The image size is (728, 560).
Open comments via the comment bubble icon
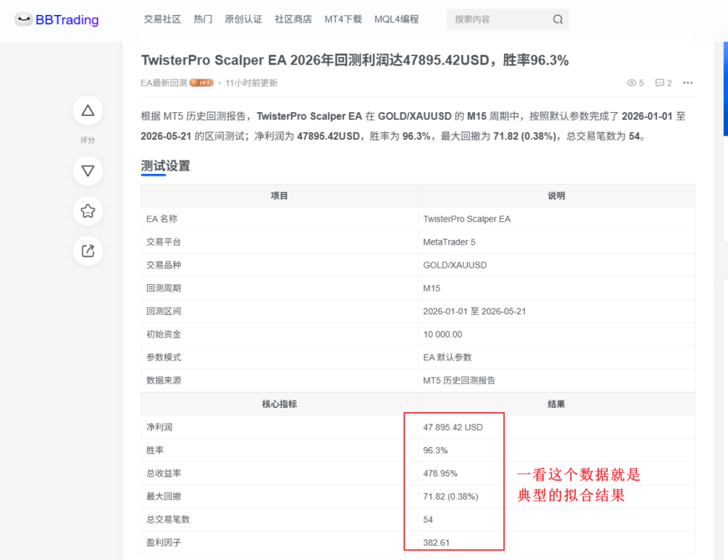point(660,83)
